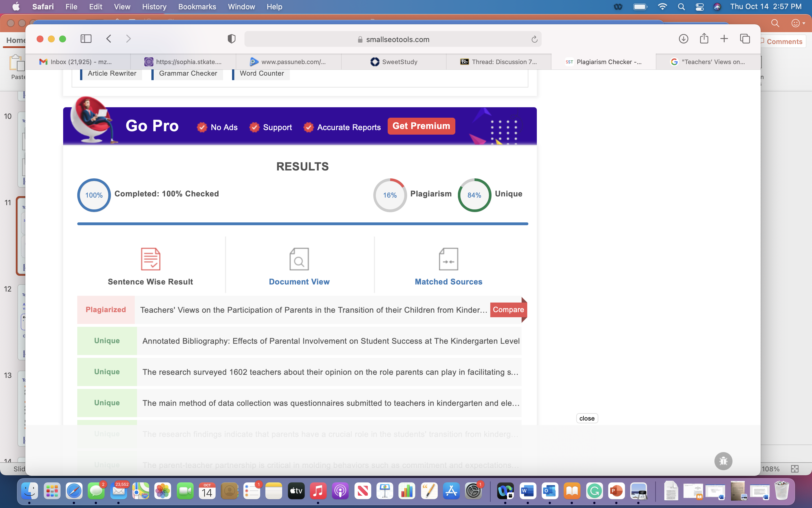Select the "The research surveyed 1602 teachers" row
Screen dimensions: 812x508
click(299, 372)
